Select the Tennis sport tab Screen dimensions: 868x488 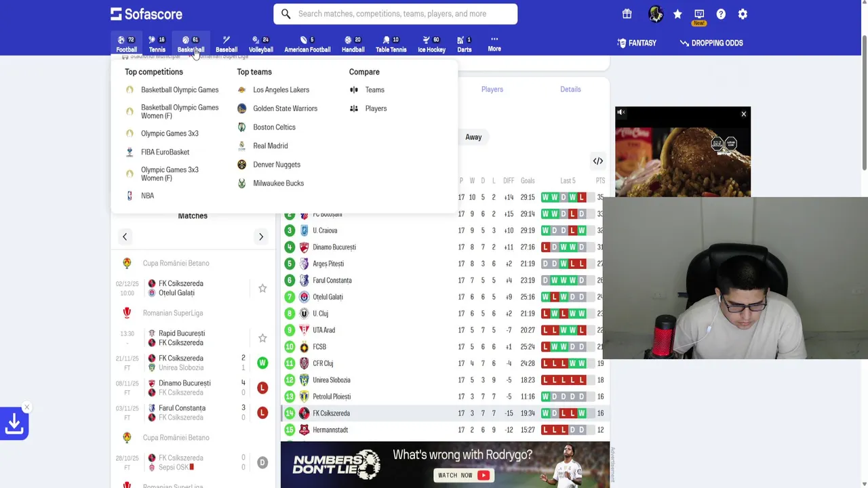point(157,44)
